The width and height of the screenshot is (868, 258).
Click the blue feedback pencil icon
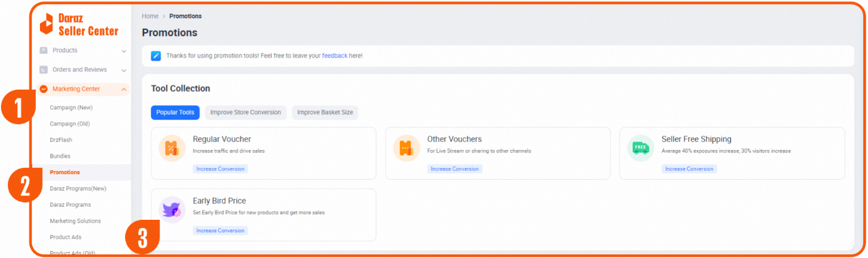click(155, 56)
